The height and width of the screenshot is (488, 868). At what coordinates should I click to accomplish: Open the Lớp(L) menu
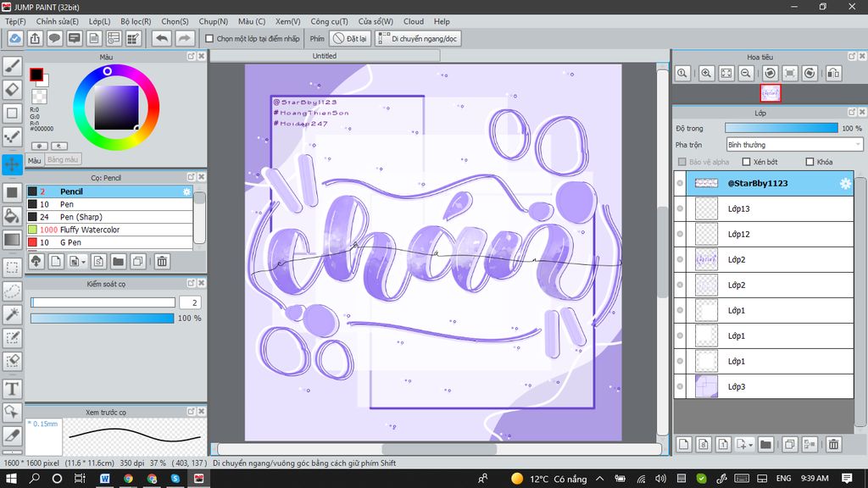pos(100,21)
